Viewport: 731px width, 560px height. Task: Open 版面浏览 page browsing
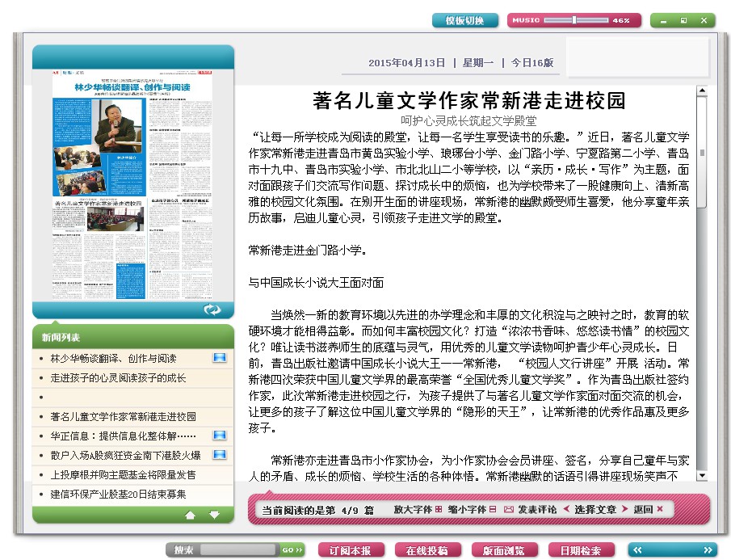pyautogui.click(x=504, y=550)
